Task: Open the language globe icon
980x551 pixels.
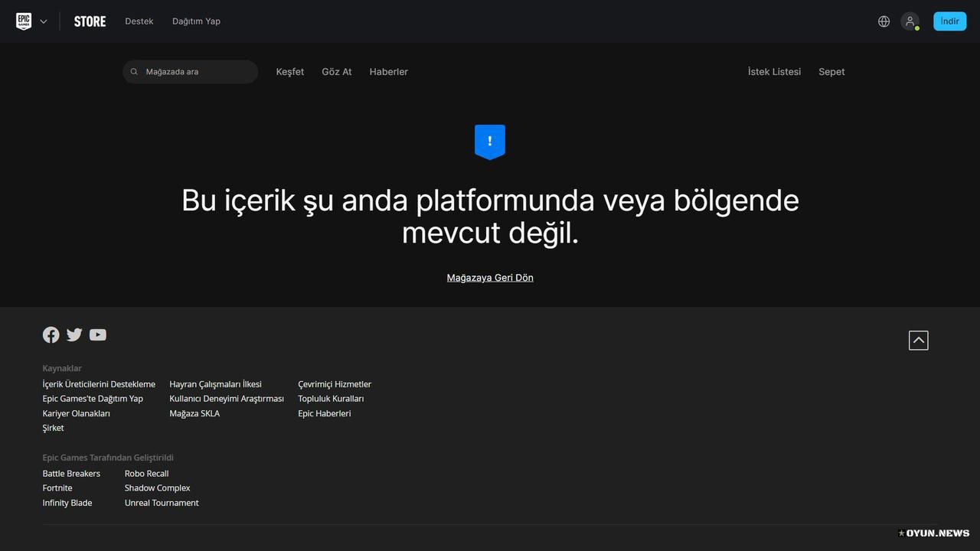Action: (x=884, y=21)
